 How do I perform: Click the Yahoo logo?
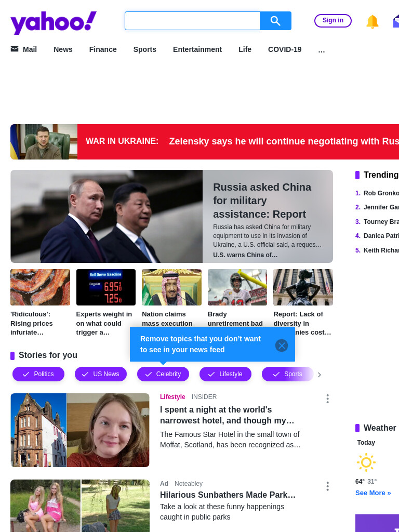[54, 23]
